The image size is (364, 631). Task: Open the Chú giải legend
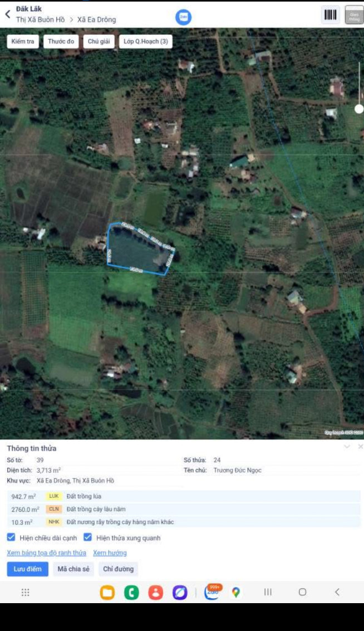click(99, 41)
